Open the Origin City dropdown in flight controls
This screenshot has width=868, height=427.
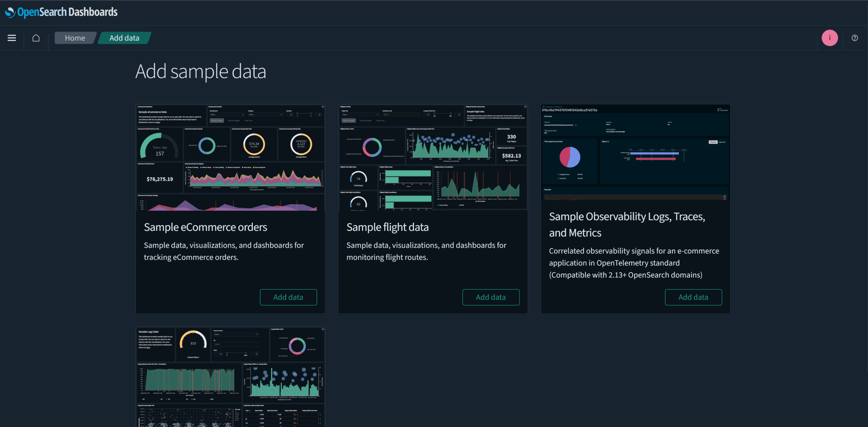click(x=360, y=115)
